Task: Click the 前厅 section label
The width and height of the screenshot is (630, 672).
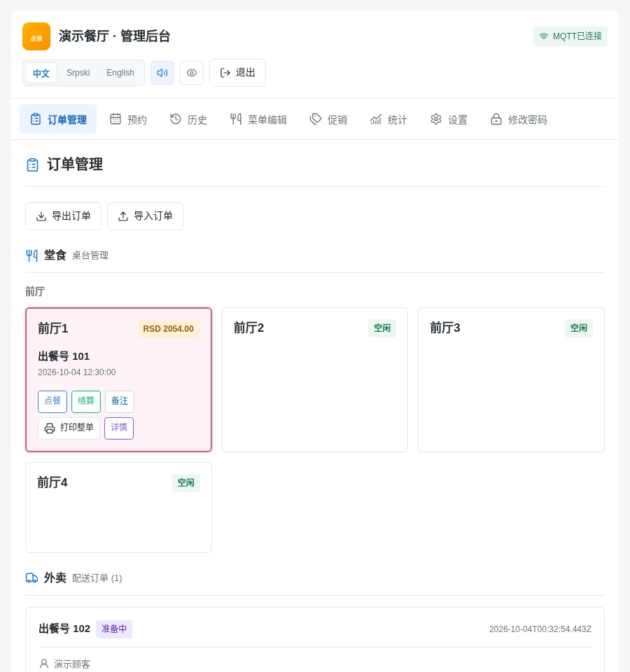Action: coord(35,292)
